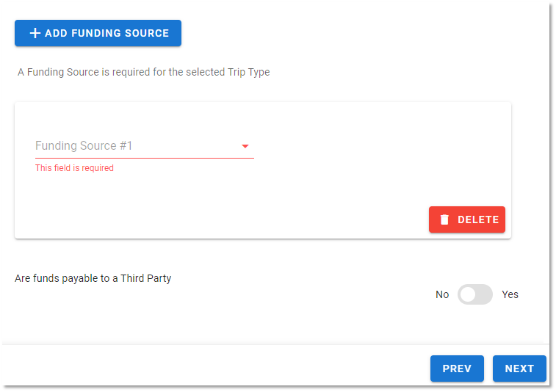Screen dimensions: 556x392
Task: Click the Funding Source required notice text
Action: point(144,72)
